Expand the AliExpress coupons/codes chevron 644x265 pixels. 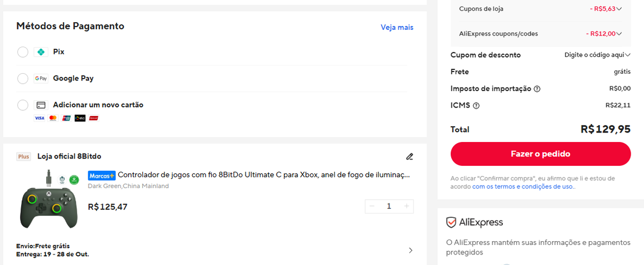click(619, 34)
